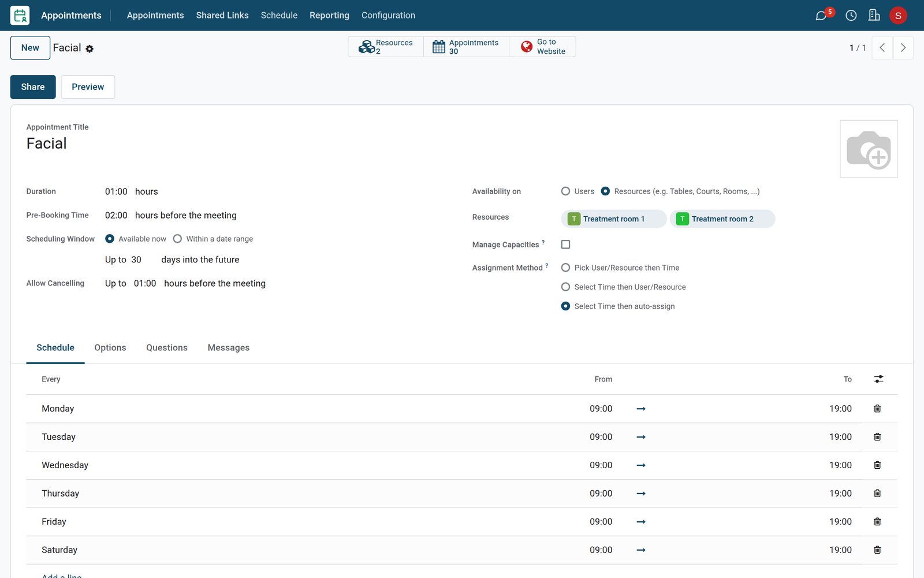Open the Reporting menu
Viewport: 924px width, 578px height.
click(329, 16)
